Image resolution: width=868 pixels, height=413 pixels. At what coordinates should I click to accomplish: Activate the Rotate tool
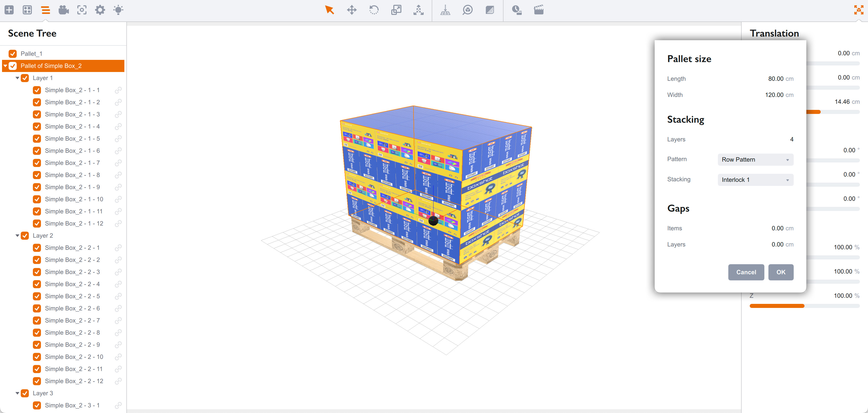pos(374,10)
